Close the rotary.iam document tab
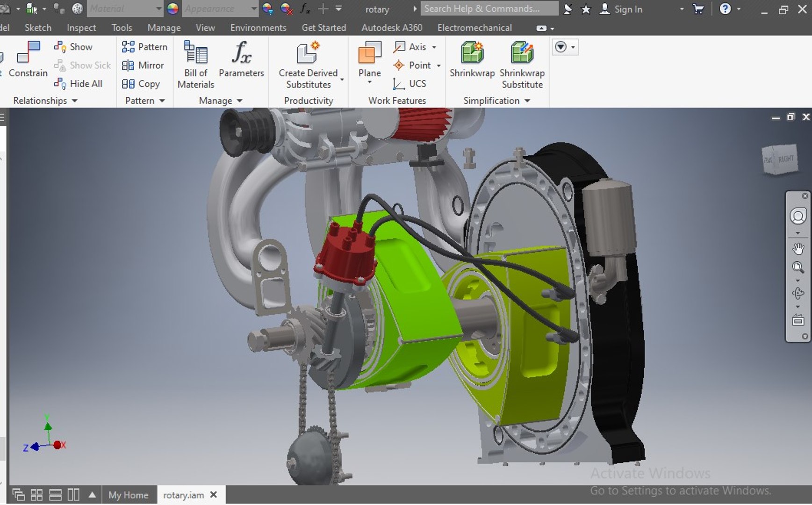This screenshot has height=505, width=812. (214, 495)
